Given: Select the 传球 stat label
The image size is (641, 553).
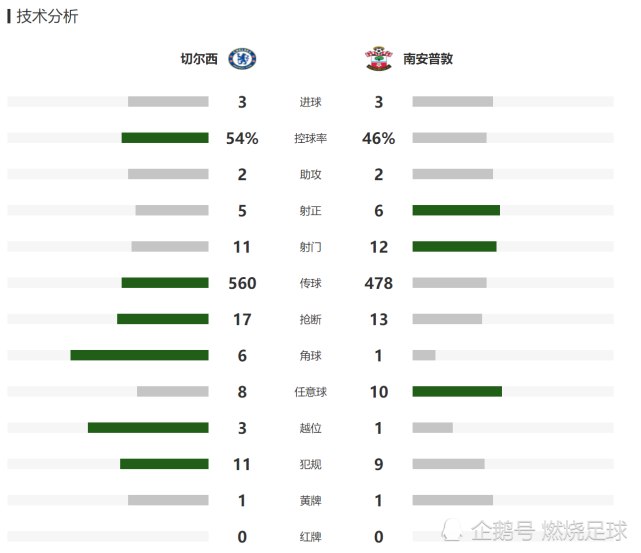Looking at the screenshot, I should click(310, 283).
